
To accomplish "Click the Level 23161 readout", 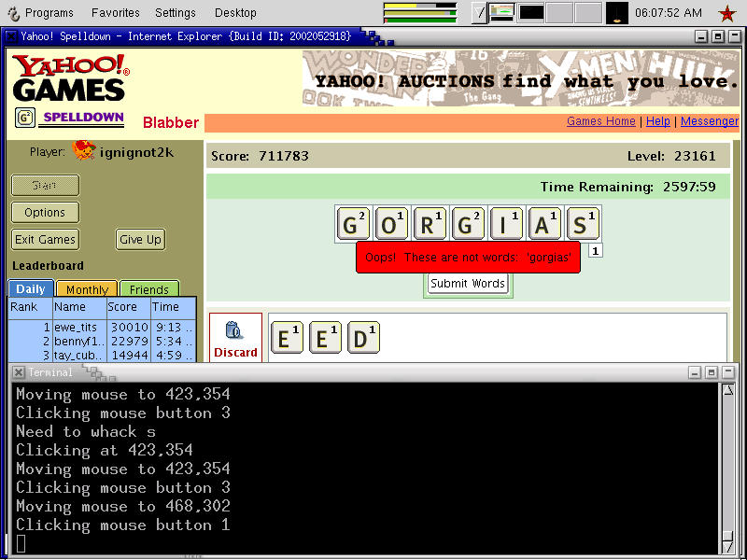I will click(671, 156).
